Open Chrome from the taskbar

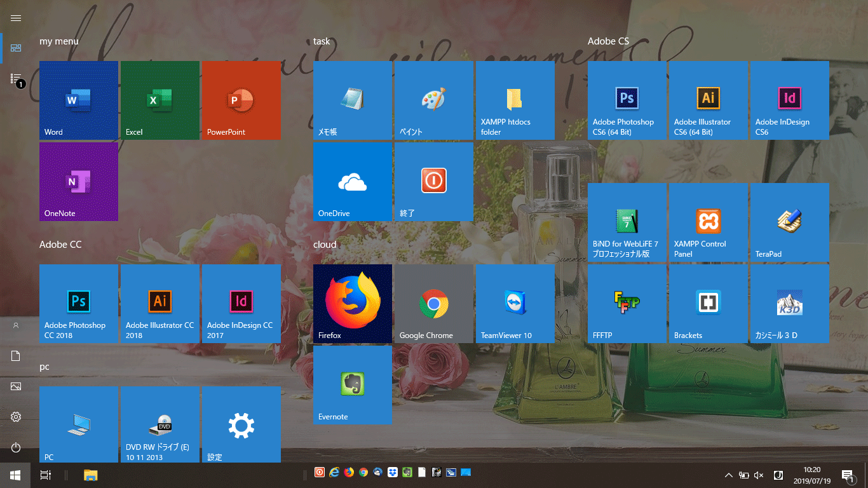363,473
